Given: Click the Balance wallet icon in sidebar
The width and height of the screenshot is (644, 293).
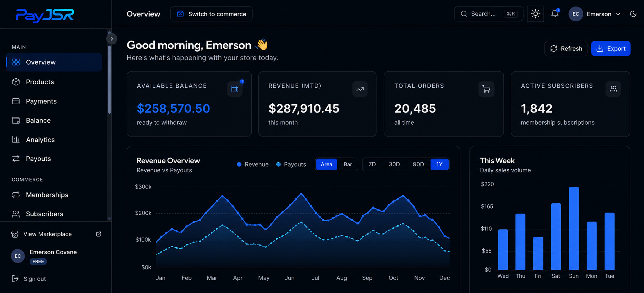Looking at the screenshot, I should pyautogui.click(x=16, y=120).
